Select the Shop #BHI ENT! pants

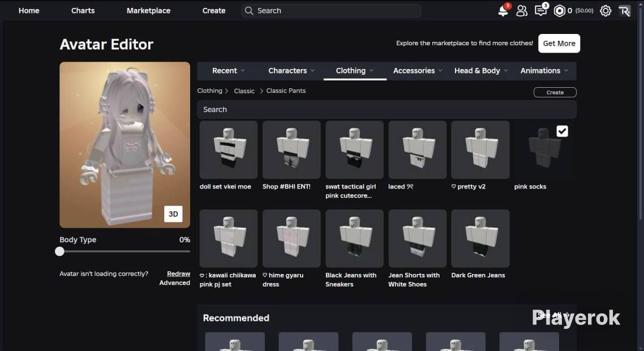[x=291, y=149]
